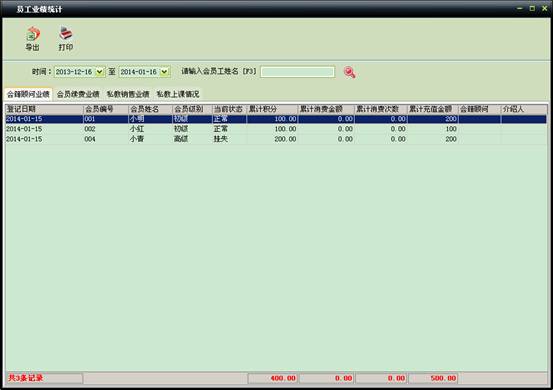Switch to the 会籍顾问业绩 tab

point(28,94)
